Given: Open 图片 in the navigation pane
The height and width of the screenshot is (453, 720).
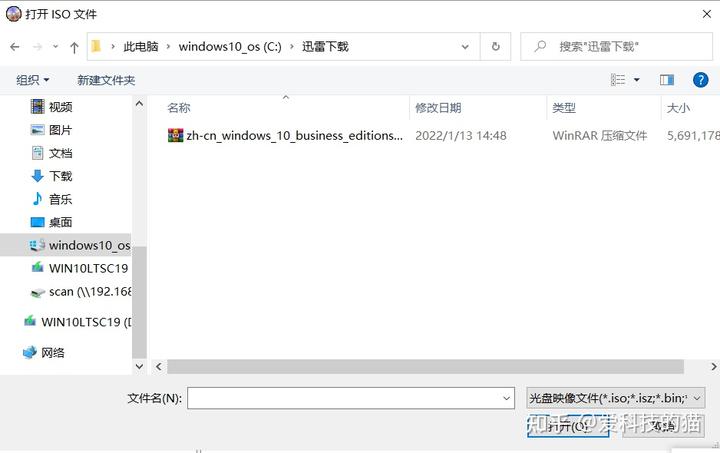Looking at the screenshot, I should coord(61,130).
